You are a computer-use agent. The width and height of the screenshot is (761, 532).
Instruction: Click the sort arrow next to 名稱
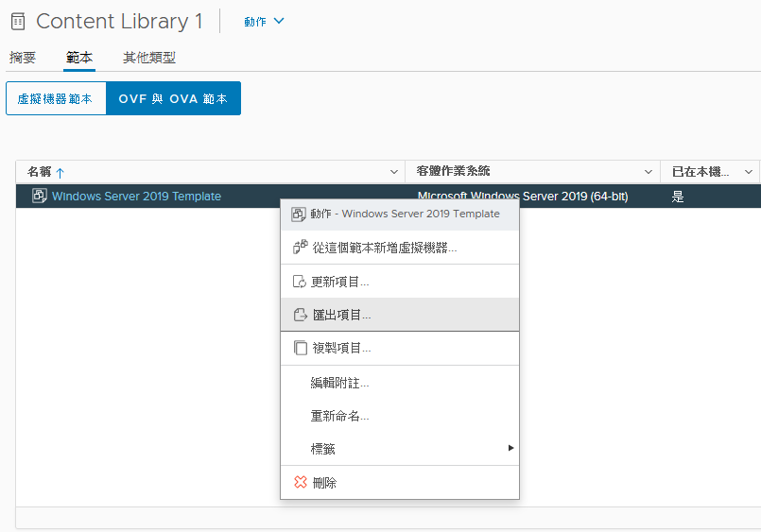(x=61, y=173)
